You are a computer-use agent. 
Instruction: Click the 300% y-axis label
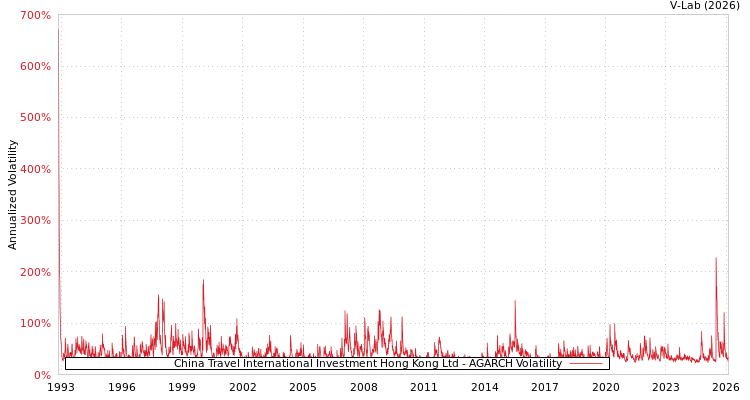tap(35, 221)
